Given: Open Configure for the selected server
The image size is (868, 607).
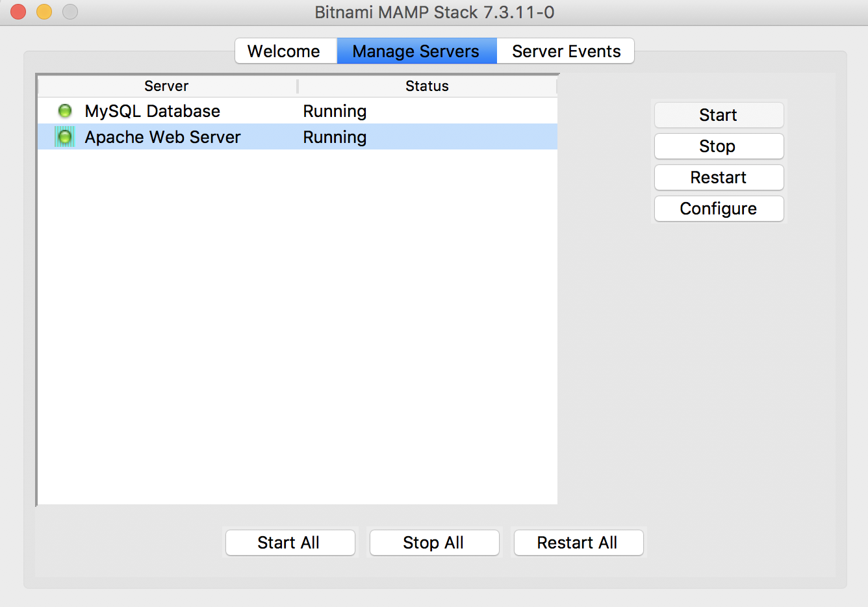Looking at the screenshot, I should tap(719, 209).
